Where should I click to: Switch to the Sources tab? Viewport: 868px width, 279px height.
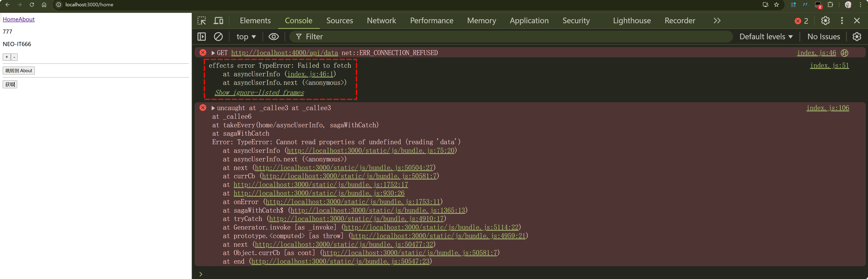pyautogui.click(x=339, y=21)
